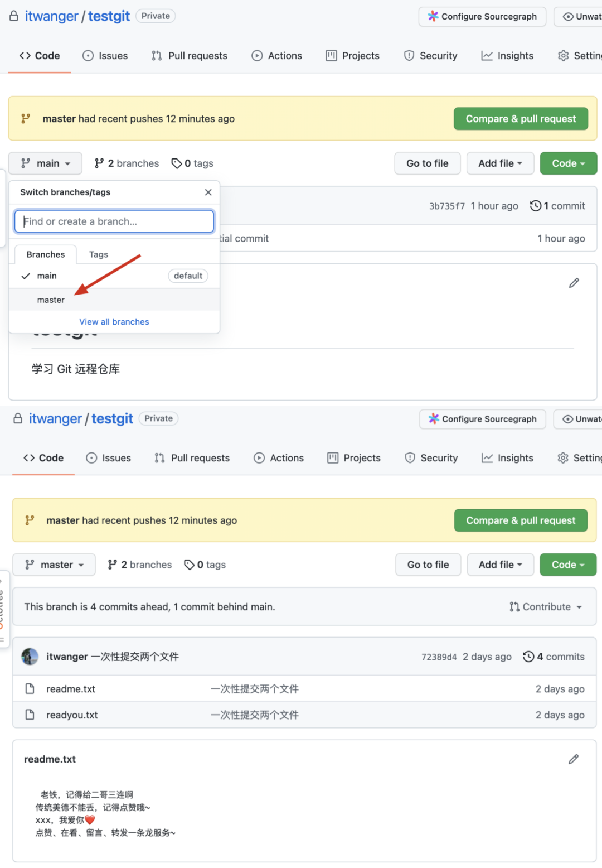The height and width of the screenshot is (868, 602).
Task: Click the branch icon in the lower yellow push banner
Action: [30, 520]
